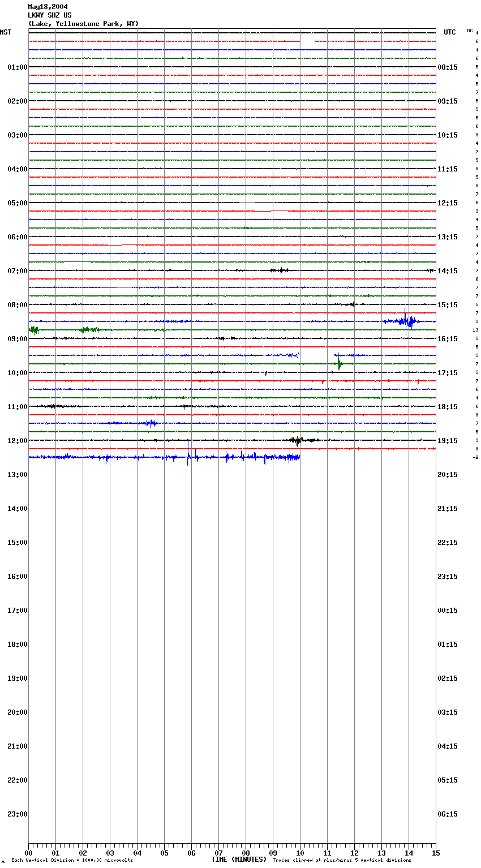Viewport: 481px width, 868px height.
Task: Select the 08:00 MST row label
Action: click(x=18, y=305)
